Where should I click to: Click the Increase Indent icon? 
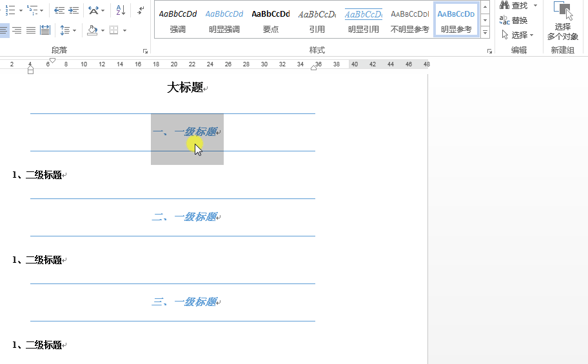73,10
